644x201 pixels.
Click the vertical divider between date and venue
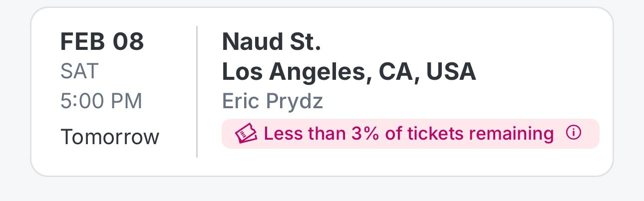pyautogui.click(x=197, y=91)
